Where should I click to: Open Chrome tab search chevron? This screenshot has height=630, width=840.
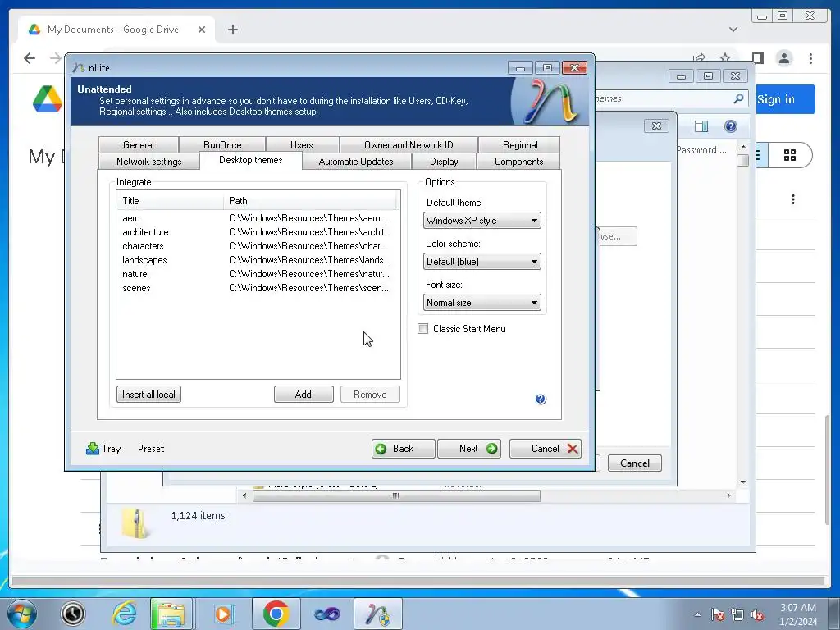click(733, 30)
